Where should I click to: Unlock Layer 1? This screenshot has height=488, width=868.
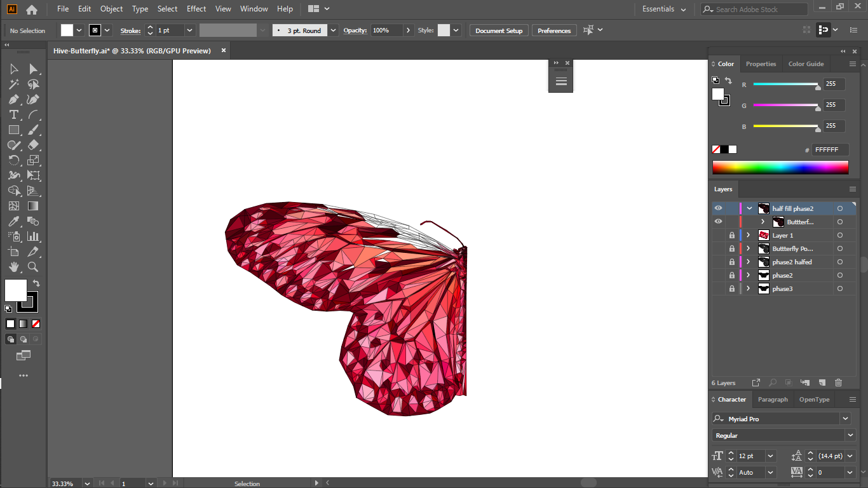[x=732, y=235]
